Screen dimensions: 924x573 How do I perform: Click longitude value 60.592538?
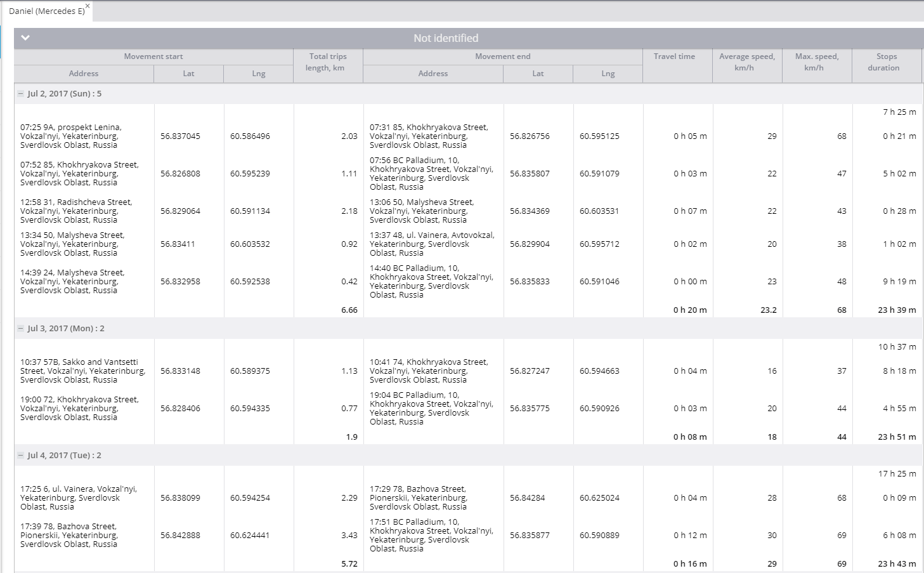(x=250, y=282)
